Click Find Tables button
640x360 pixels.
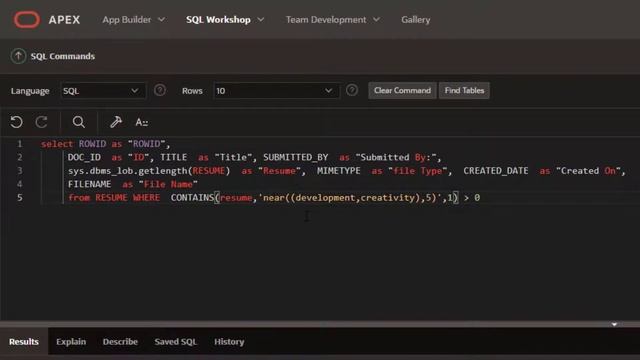[x=464, y=91]
